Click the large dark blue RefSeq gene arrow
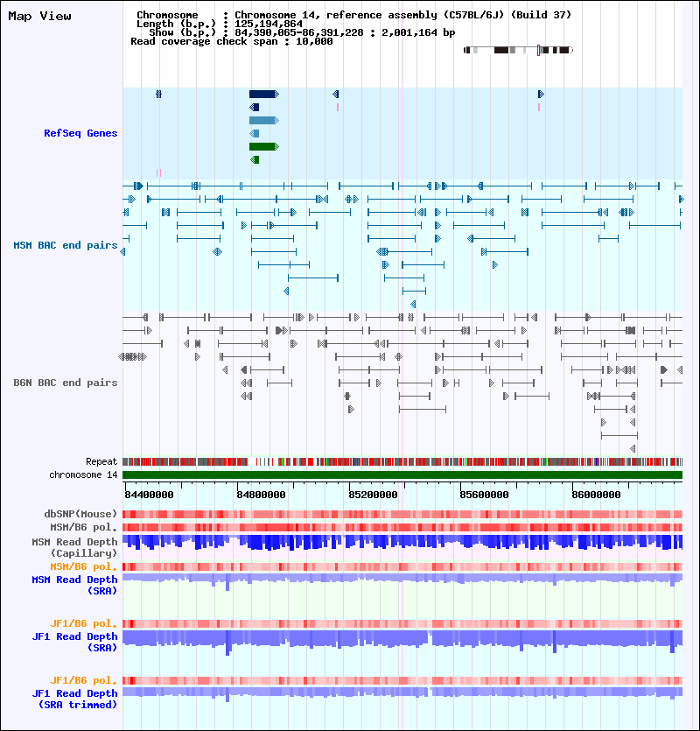 click(263, 95)
